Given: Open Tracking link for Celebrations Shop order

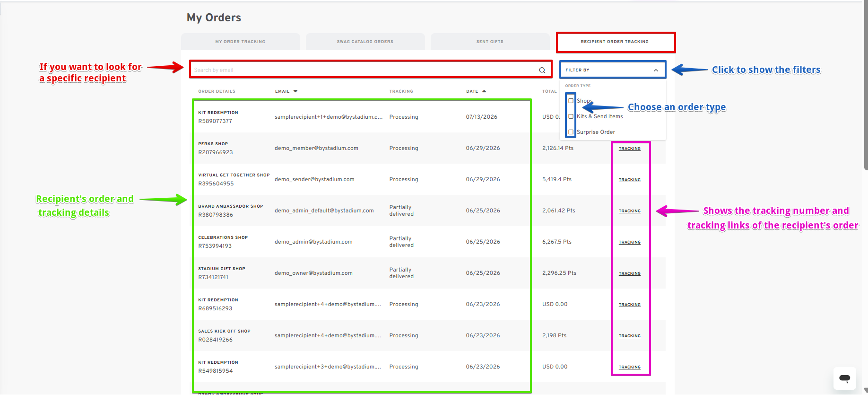Looking at the screenshot, I should coord(630,242).
